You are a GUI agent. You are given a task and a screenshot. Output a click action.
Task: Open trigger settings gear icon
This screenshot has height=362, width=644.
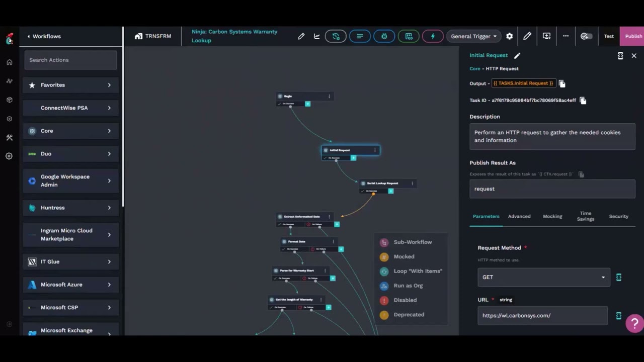pyautogui.click(x=509, y=36)
